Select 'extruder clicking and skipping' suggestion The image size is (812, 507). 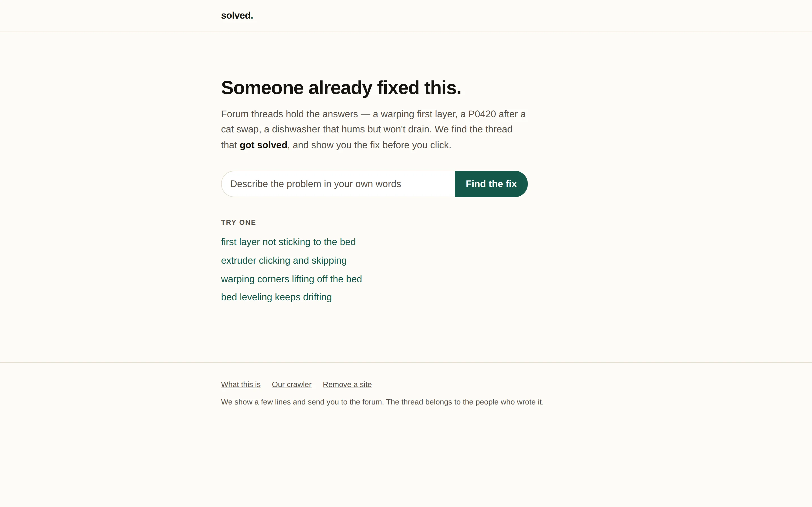tap(284, 261)
